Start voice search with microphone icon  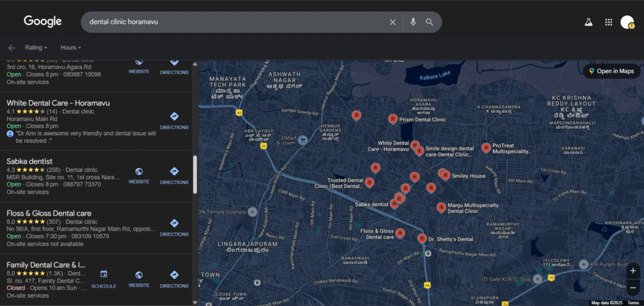pos(413,22)
